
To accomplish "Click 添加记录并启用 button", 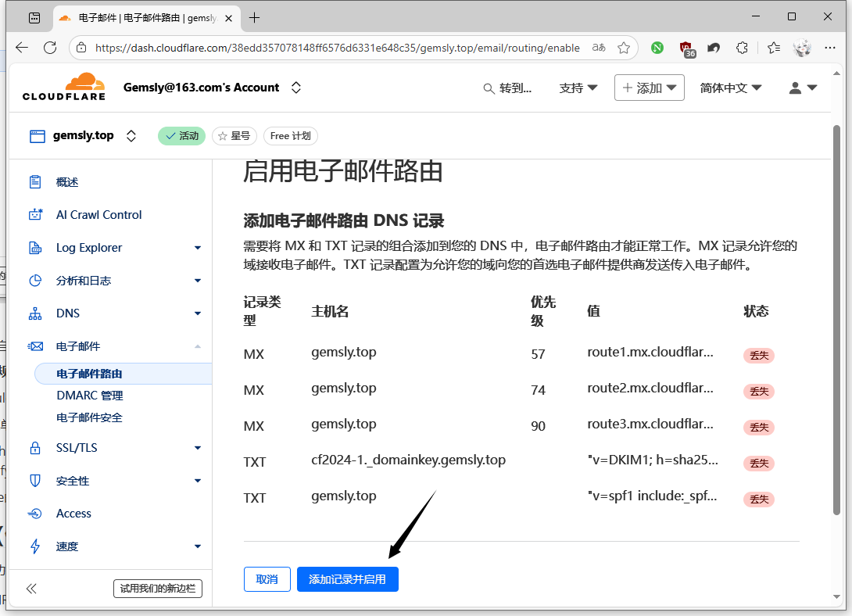I will (x=347, y=579).
